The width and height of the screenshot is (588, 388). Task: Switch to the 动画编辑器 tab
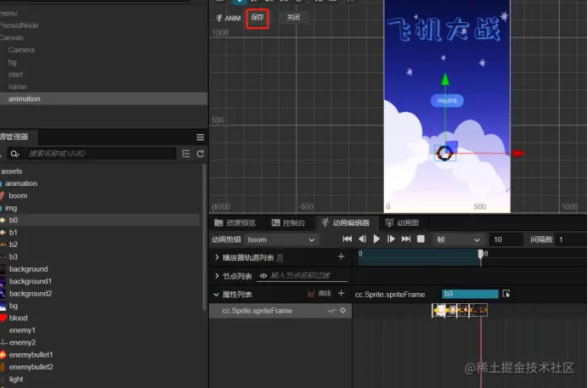pyautogui.click(x=346, y=222)
